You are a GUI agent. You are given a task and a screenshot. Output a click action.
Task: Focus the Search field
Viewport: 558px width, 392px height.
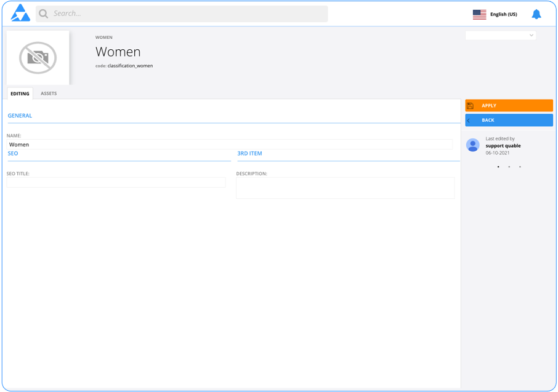click(x=182, y=14)
